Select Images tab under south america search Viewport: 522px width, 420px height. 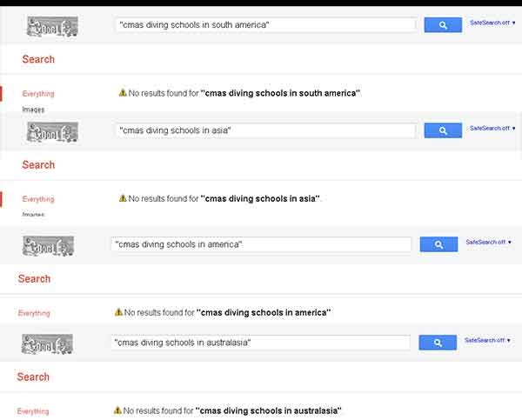(x=33, y=110)
